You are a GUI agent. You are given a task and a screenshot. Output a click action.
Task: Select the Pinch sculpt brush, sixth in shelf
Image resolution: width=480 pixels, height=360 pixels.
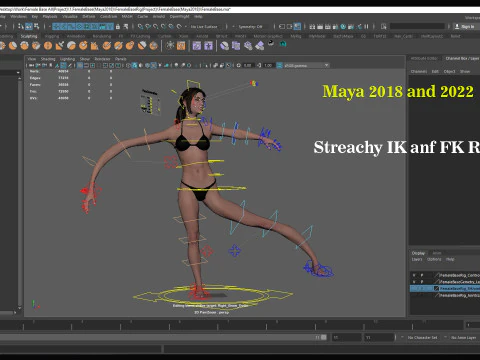[60, 45]
